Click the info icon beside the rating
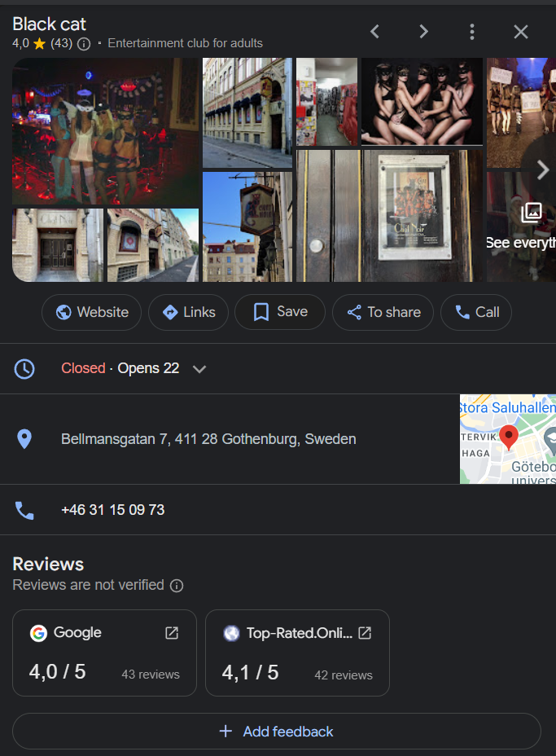556x756 pixels. point(84,43)
